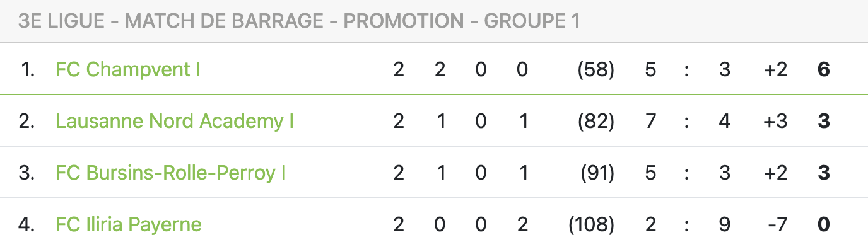
Task: Click Champvent's points total of 6
Action: pos(823,69)
